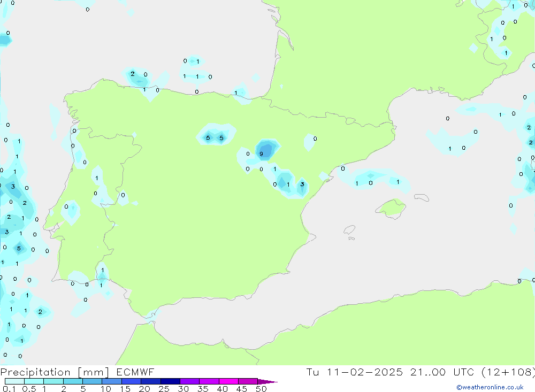The image size is (535, 392).
Task: Click the "Precipitation" title word
Action: (x=35, y=372)
